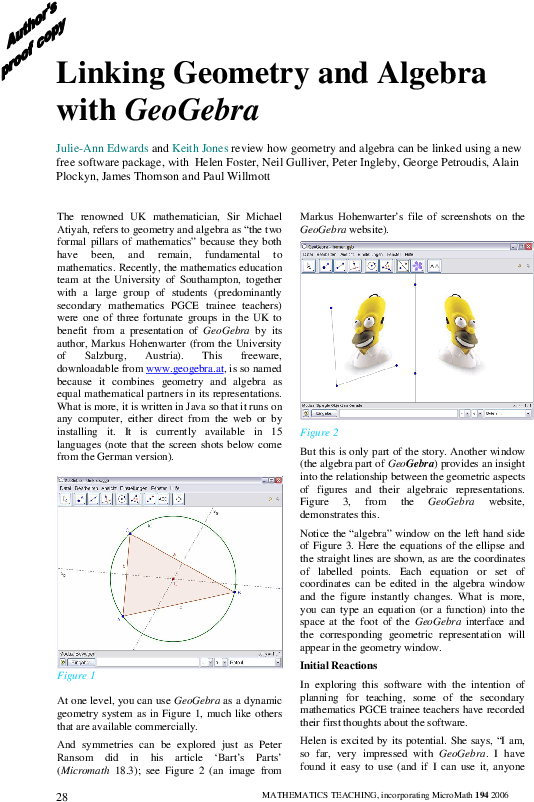Open the Datei menu in Figure 1's window
Screen dimensions: 534x802
coord(65,488)
